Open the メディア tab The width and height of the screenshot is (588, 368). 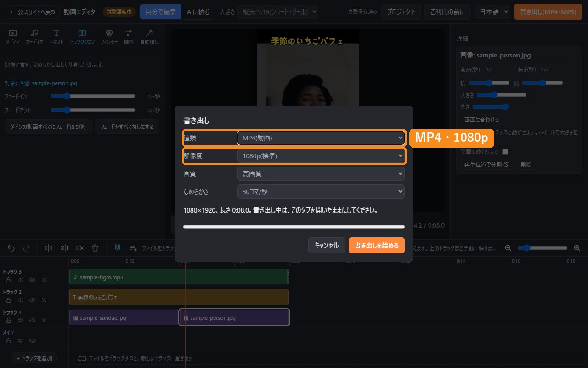[x=13, y=37]
